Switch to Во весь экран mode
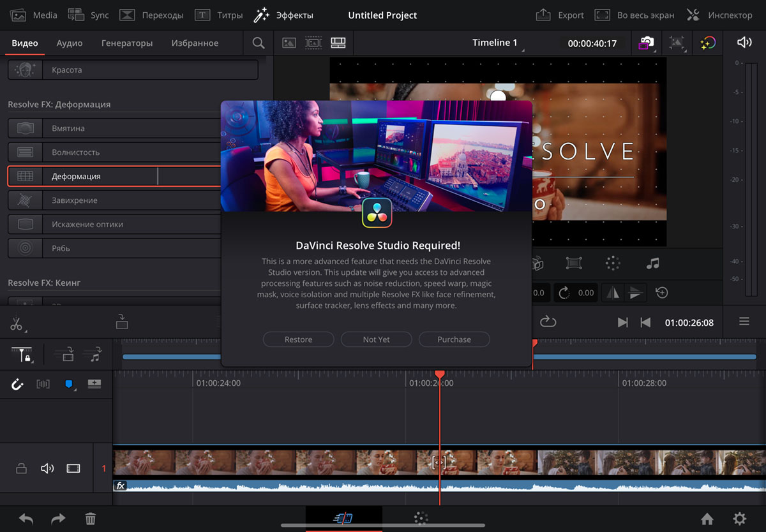The width and height of the screenshot is (766, 532). pos(634,15)
